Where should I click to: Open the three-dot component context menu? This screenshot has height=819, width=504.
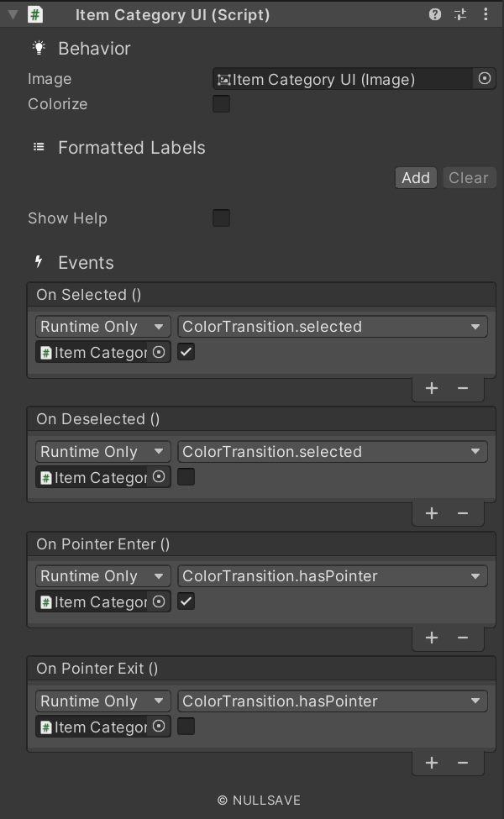click(486, 14)
